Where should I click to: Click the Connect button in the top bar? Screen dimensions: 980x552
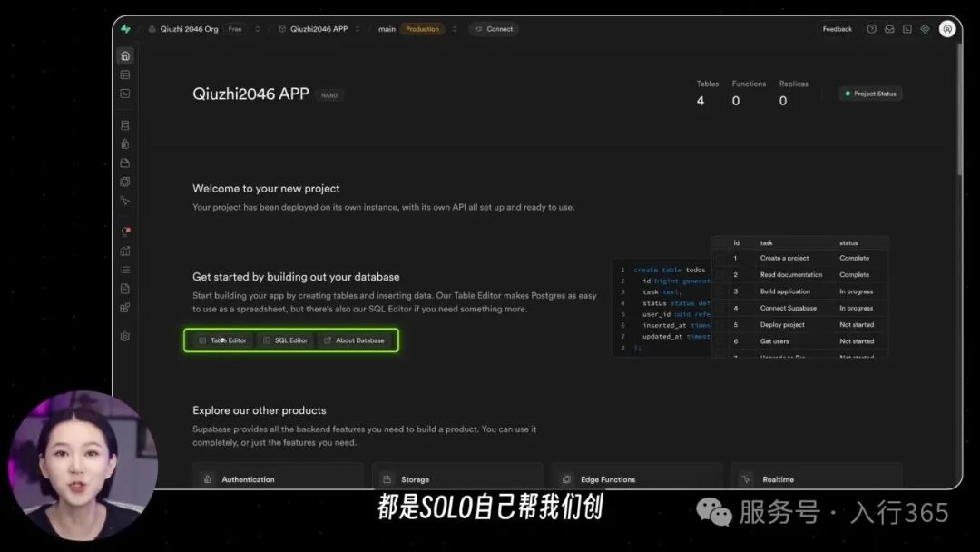494,29
